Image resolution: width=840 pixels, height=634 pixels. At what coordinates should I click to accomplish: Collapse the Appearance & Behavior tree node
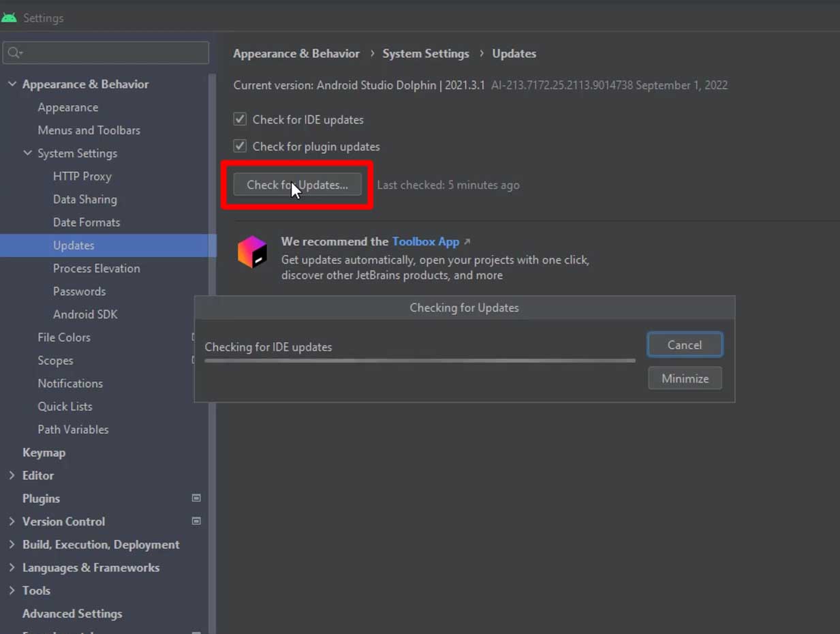12,84
